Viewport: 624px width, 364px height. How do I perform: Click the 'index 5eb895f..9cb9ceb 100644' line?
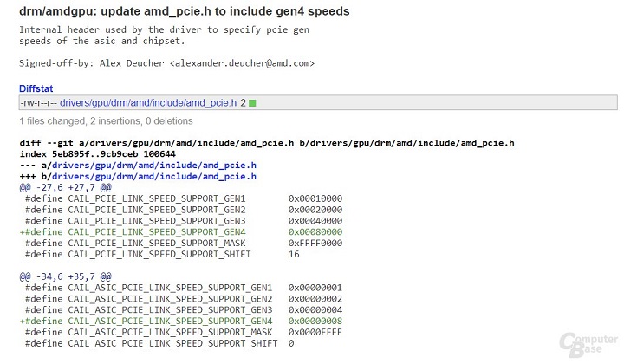(97, 154)
